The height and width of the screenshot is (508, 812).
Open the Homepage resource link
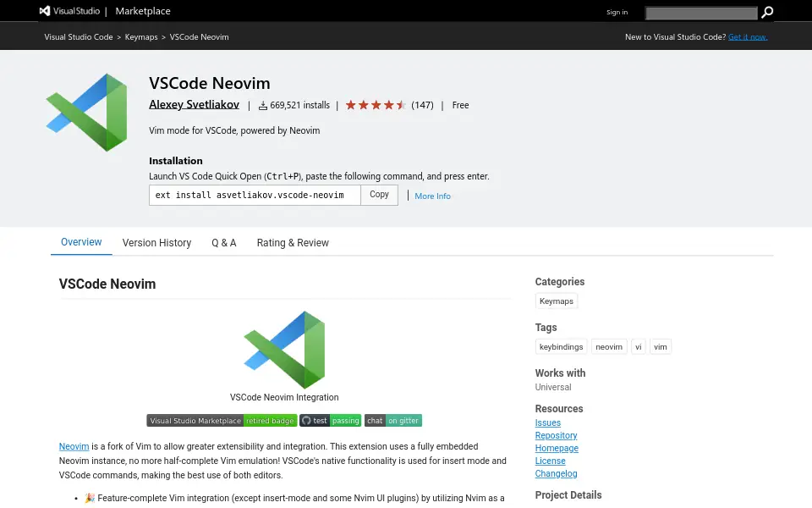[557, 449]
